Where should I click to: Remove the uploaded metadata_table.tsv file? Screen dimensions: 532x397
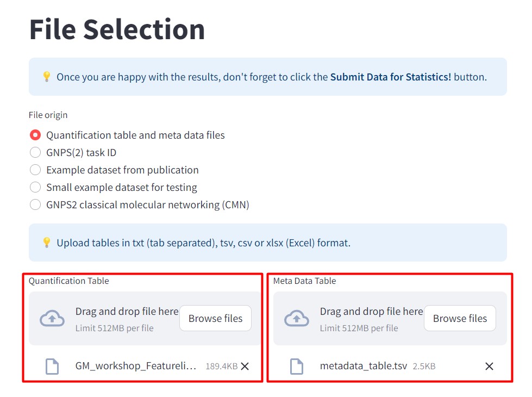point(489,367)
